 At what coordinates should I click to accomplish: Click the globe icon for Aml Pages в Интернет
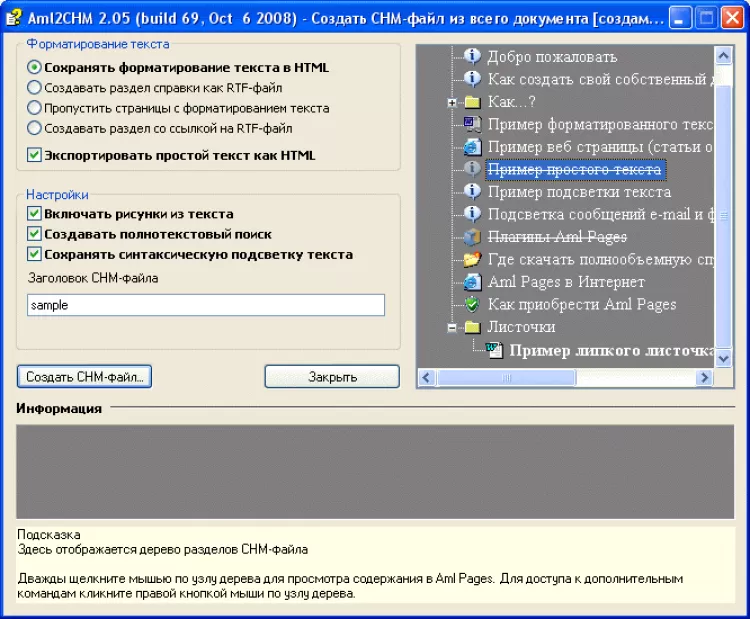click(472, 282)
